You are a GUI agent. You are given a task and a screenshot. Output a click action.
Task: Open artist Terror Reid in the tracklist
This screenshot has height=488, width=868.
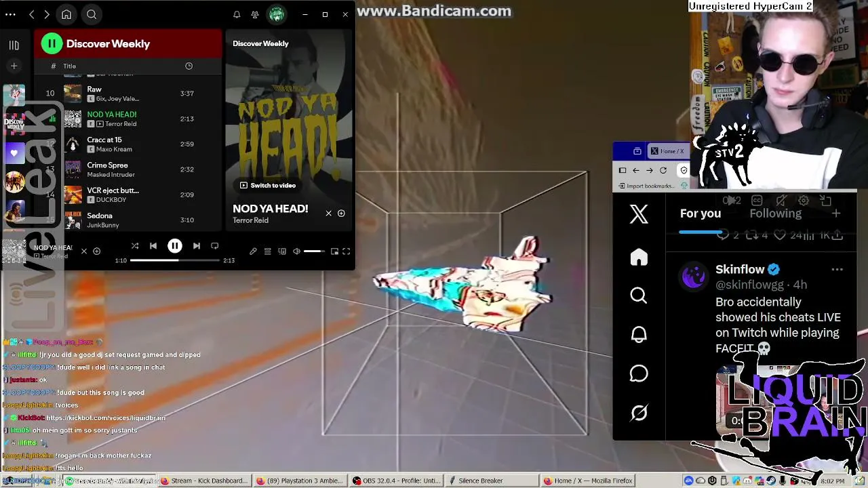pyautogui.click(x=121, y=124)
